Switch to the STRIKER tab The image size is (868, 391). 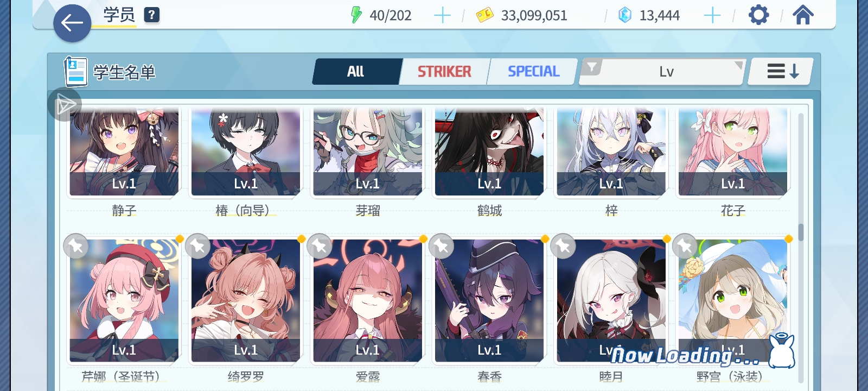(444, 72)
